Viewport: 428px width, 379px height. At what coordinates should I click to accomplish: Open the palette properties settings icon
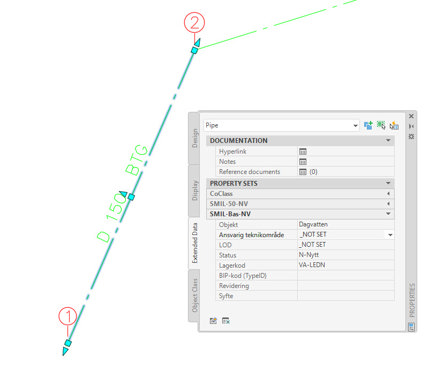click(411, 137)
